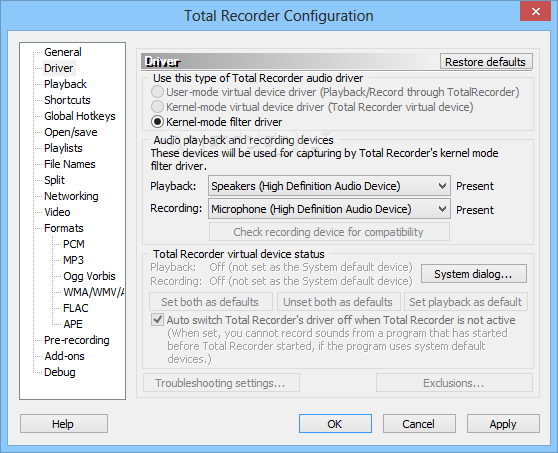
Task: Open Debug settings page
Action: pyautogui.click(x=59, y=373)
